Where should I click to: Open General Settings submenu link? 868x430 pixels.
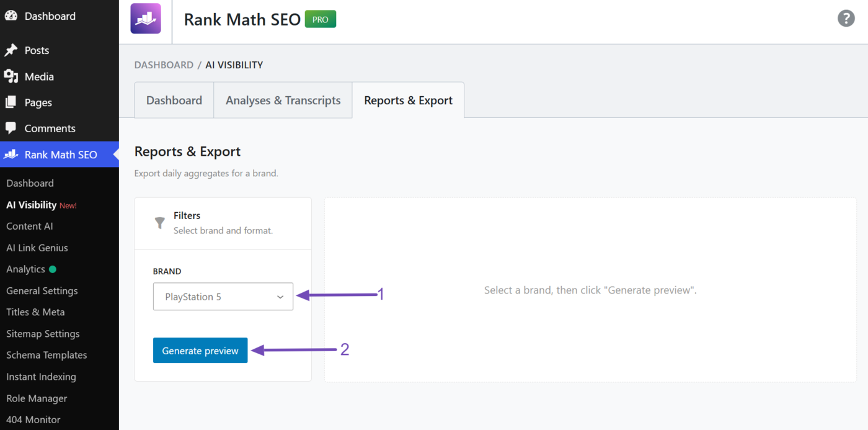click(x=42, y=290)
